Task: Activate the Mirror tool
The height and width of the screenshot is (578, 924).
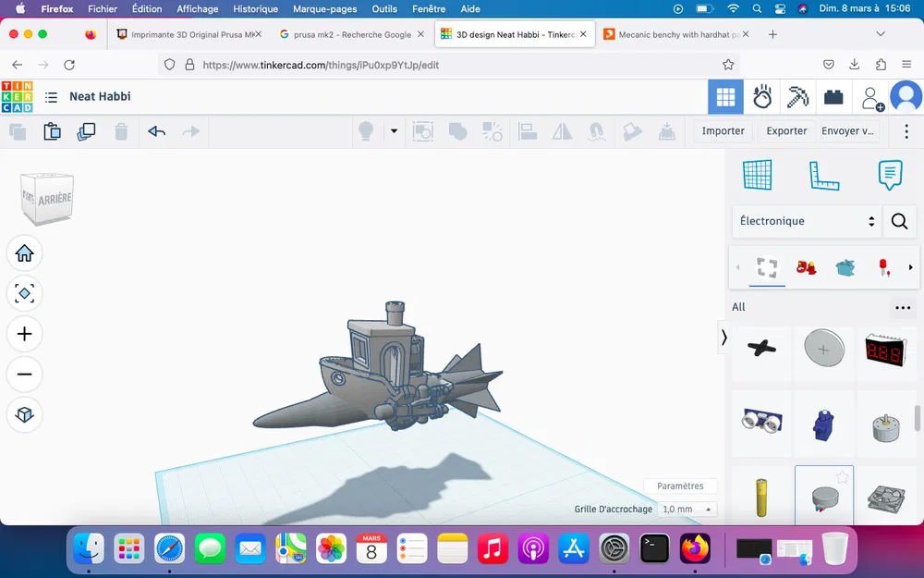Action: pos(562,131)
